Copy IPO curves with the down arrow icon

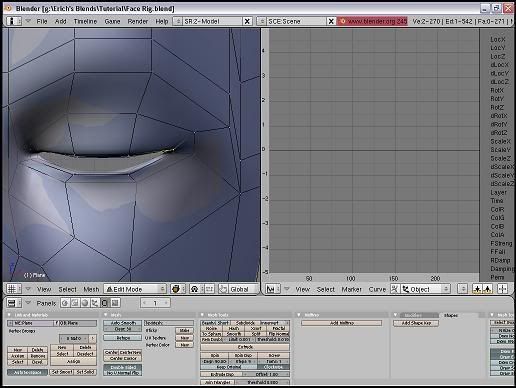tap(477, 289)
